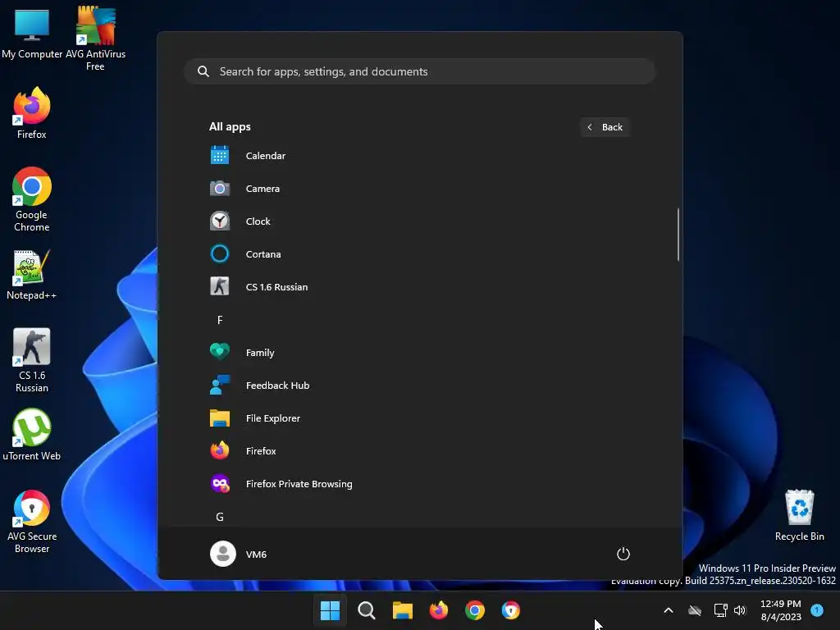Select My Computer desktop icon

[x=32, y=34]
